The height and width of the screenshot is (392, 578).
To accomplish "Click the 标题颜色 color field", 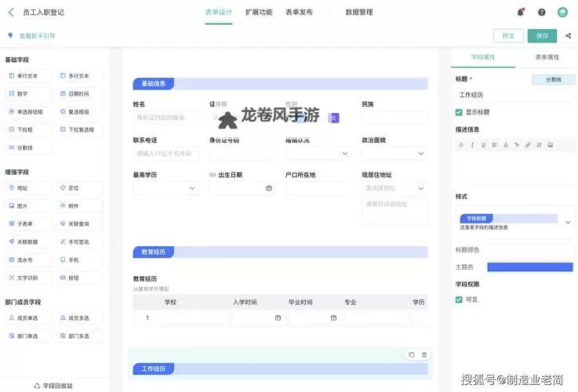I will (530, 250).
